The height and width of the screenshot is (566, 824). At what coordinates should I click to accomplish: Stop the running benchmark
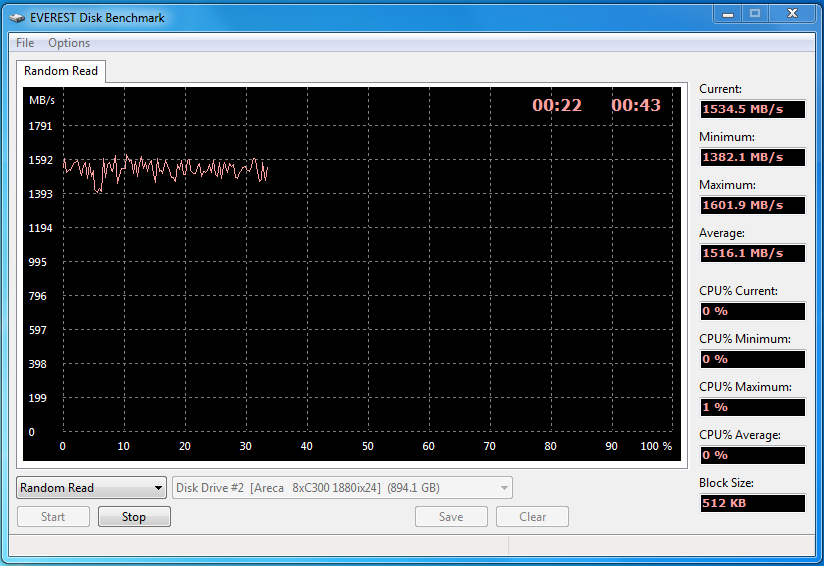click(x=134, y=517)
